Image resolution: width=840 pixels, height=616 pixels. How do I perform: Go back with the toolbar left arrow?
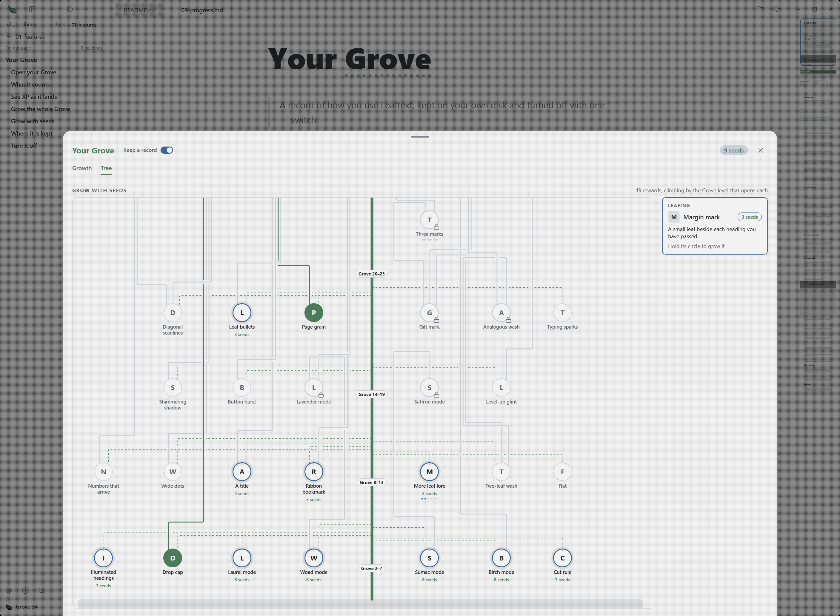click(x=53, y=9)
